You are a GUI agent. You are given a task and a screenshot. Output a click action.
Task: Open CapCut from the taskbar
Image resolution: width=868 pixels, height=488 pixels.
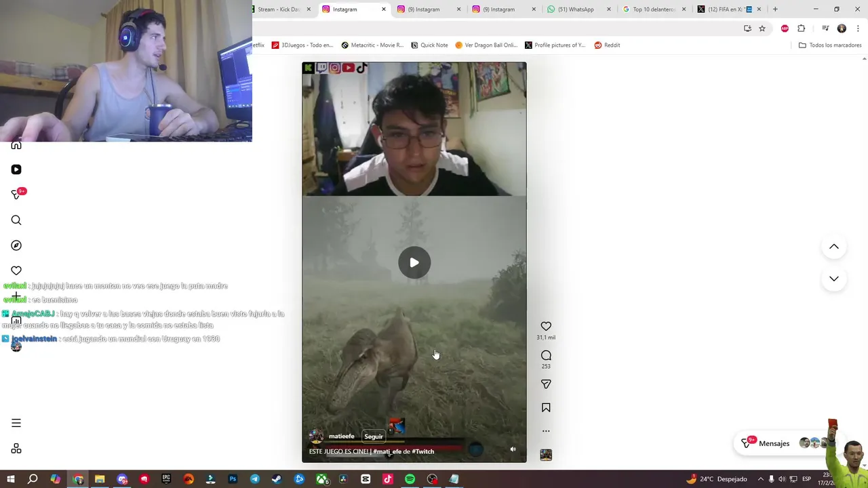(x=366, y=479)
